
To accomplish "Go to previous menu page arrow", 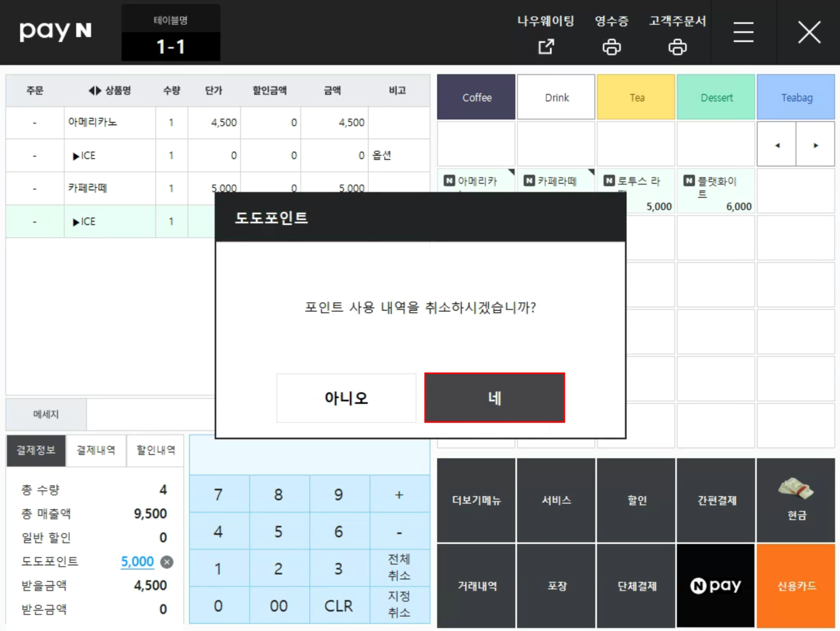I will [776, 145].
